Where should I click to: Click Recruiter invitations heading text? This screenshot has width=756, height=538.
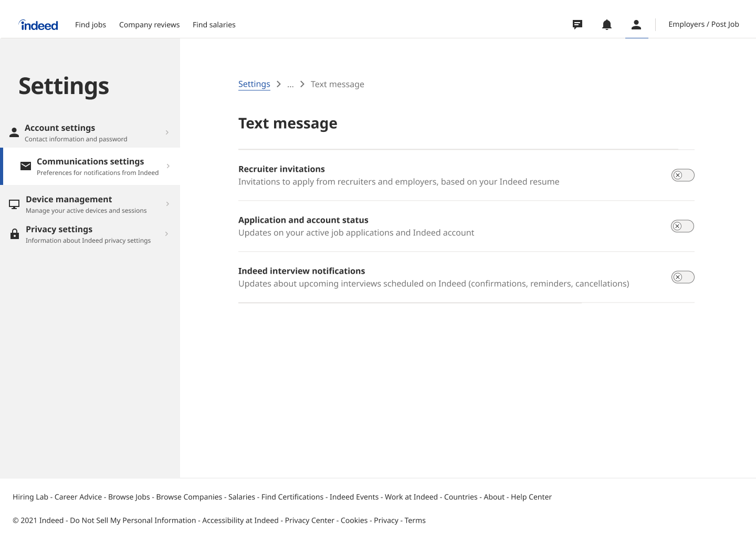(281, 169)
